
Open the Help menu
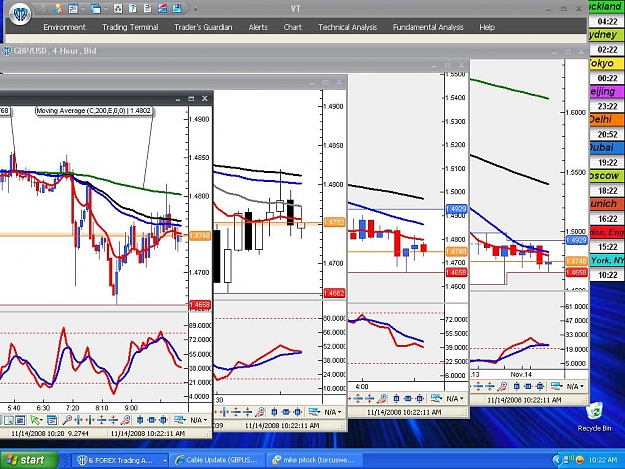(487, 27)
